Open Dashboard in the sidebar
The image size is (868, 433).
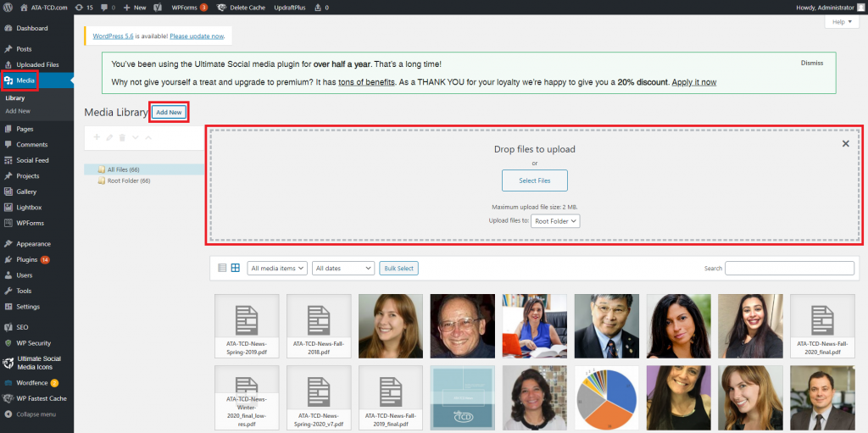(x=32, y=28)
